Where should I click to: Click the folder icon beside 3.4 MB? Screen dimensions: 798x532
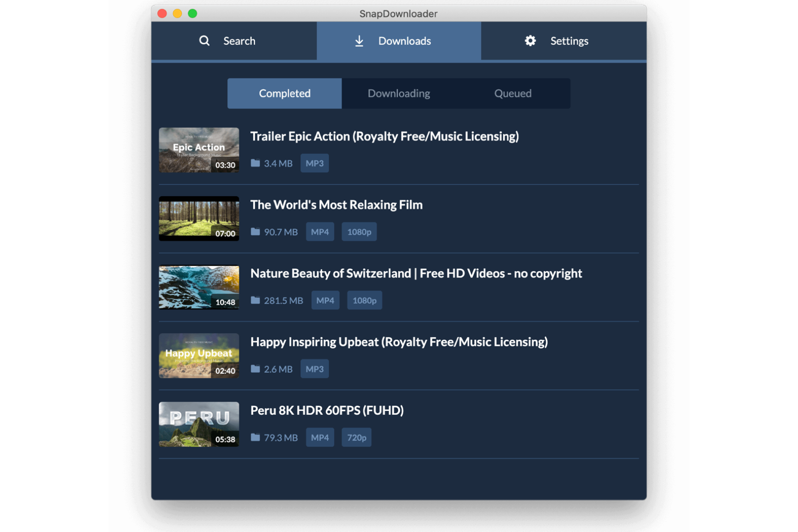coord(255,163)
